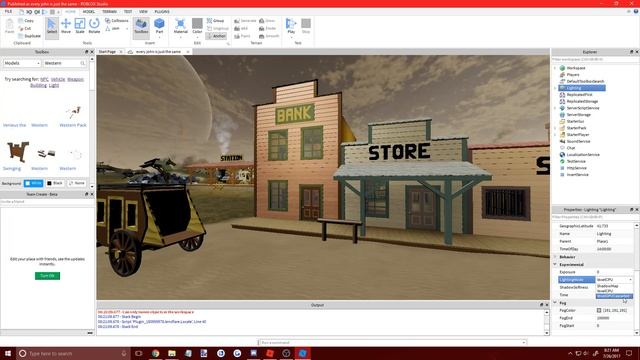Select the Black background option

click(x=55, y=183)
